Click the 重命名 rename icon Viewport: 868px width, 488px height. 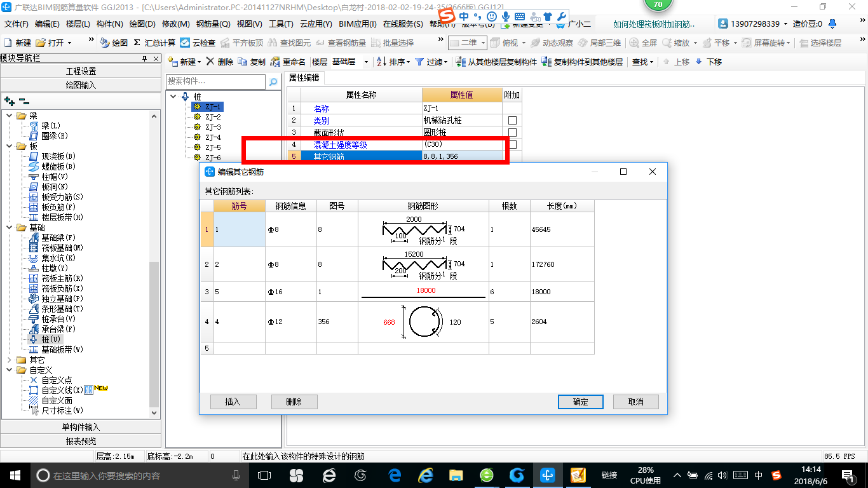click(x=275, y=62)
